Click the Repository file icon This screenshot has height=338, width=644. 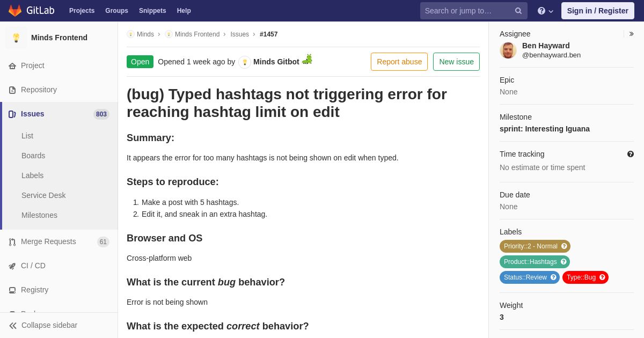[12, 90]
